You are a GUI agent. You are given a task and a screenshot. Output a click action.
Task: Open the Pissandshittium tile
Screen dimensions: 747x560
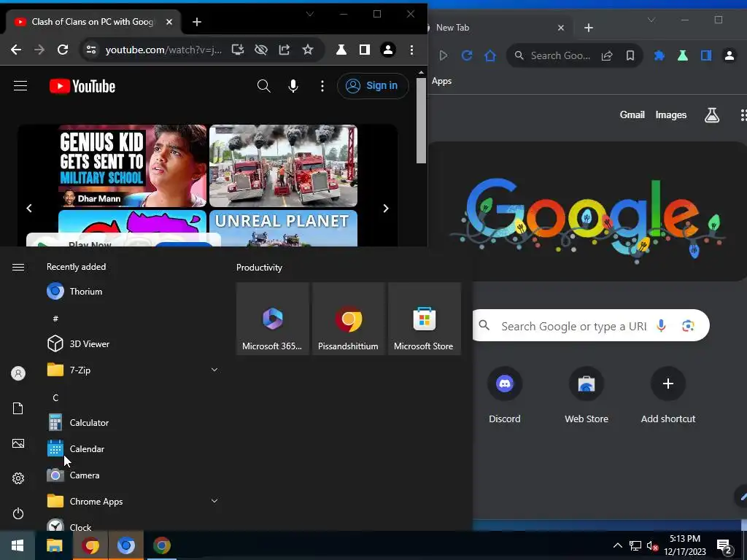coord(348,319)
